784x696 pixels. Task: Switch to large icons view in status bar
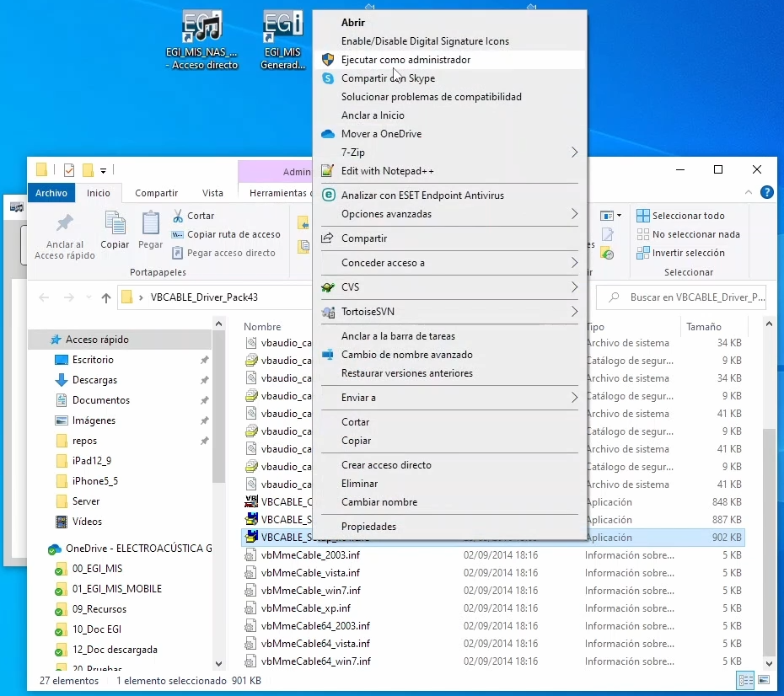(x=762, y=680)
